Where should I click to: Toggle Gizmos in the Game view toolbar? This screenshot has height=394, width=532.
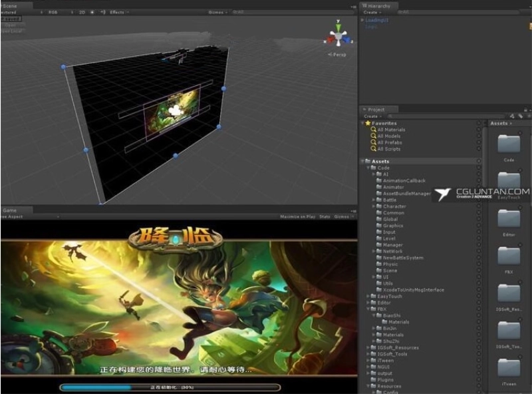[x=343, y=216]
